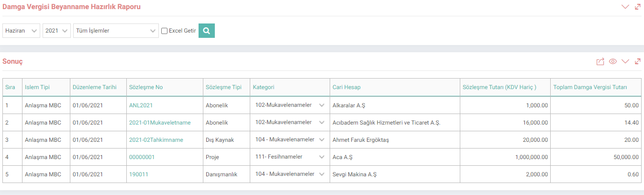Open the 111- Fesihnameler category dropdown
Screen dimensions: 644x195
coord(289,157)
